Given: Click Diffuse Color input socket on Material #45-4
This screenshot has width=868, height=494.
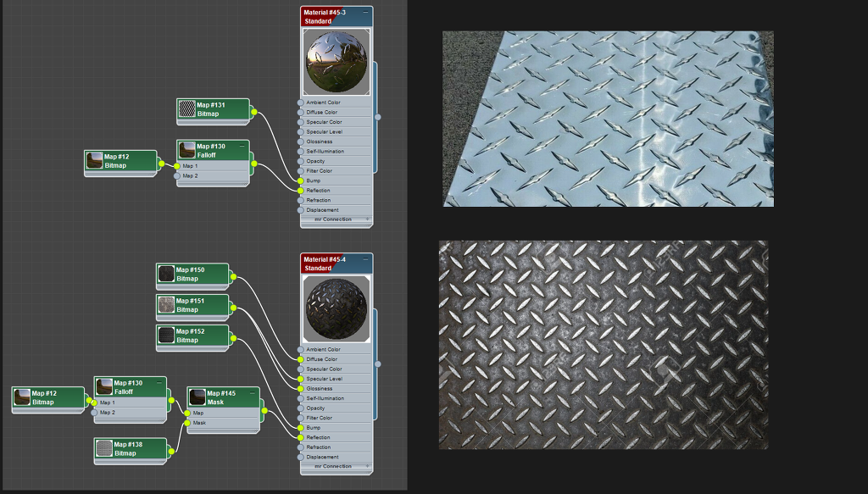Looking at the screenshot, I should (300, 359).
